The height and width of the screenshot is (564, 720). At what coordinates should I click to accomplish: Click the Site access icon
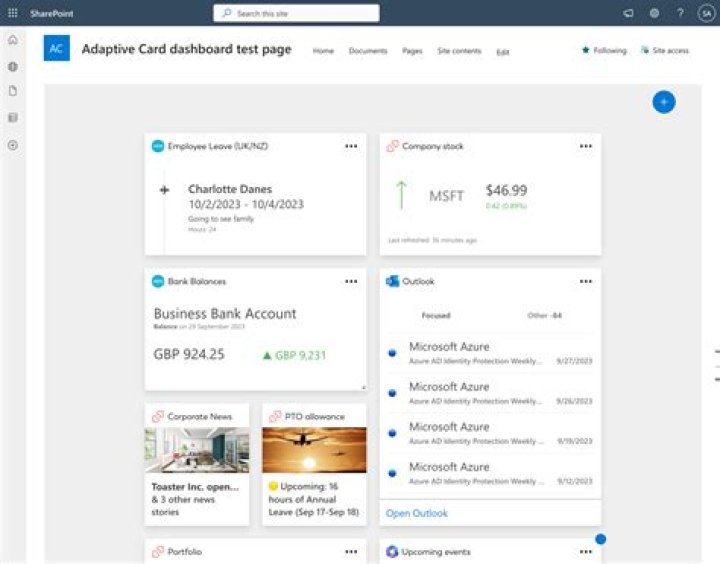coord(645,50)
